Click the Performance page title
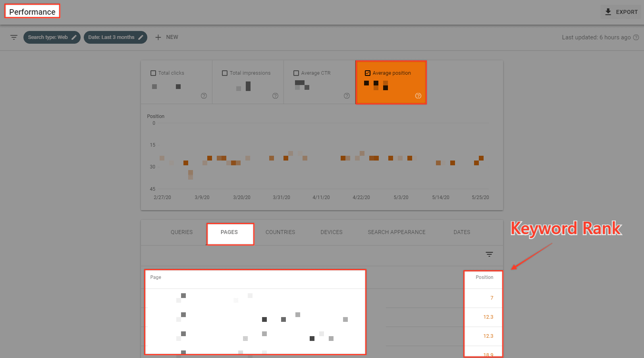Viewport: 644px width, 358px height. click(x=33, y=12)
